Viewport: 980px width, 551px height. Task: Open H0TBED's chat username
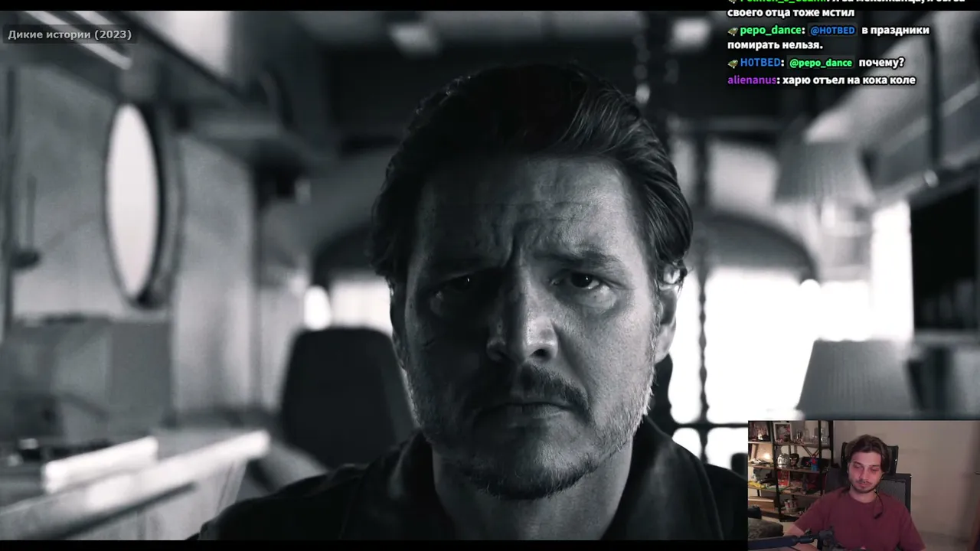click(760, 63)
